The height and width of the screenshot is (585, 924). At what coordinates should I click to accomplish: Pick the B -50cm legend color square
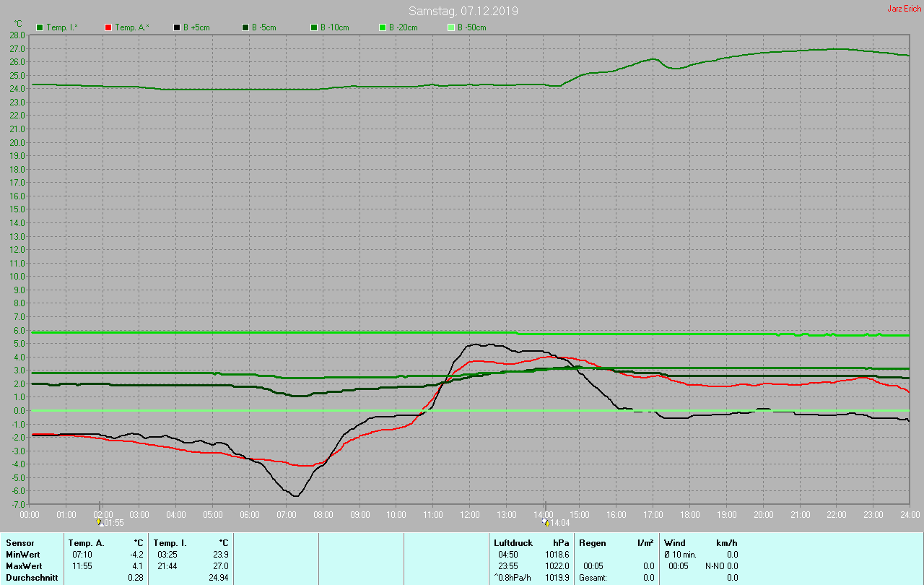(x=451, y=27)
